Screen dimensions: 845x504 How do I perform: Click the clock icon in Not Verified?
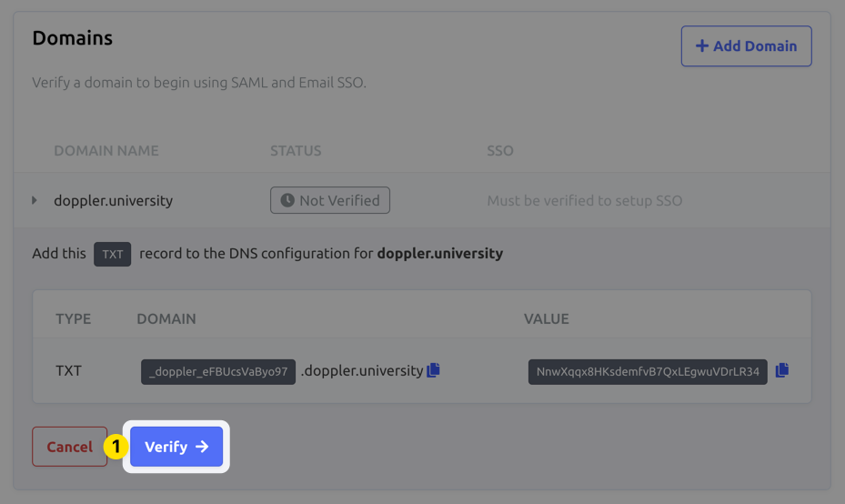point(287,200)
